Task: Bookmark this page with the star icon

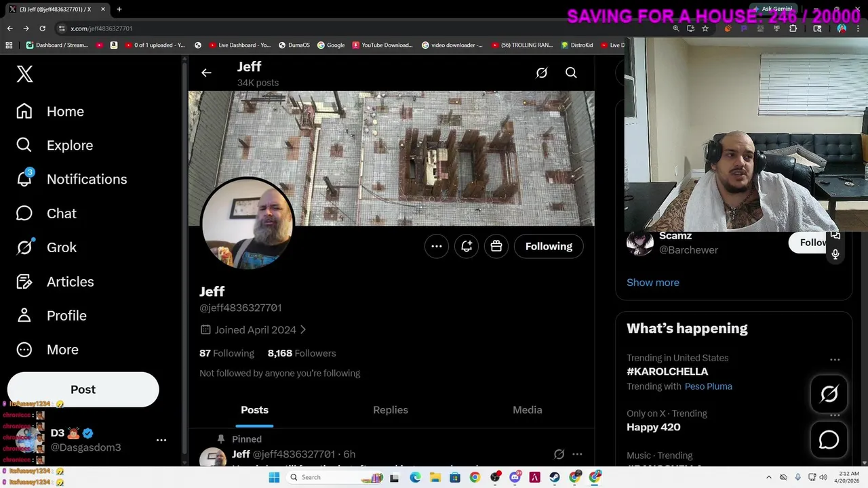Action: [x=705, y=28]
